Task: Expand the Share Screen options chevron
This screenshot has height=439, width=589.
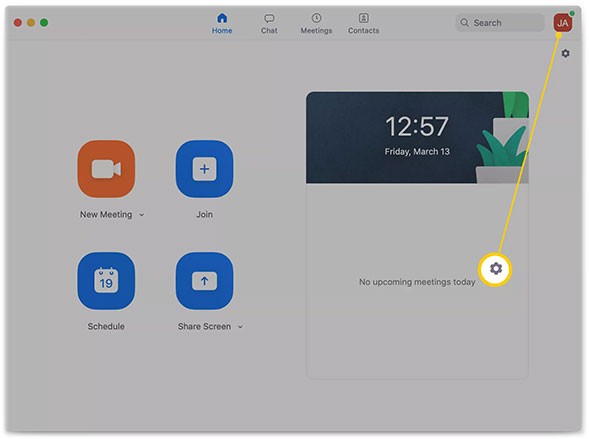Action: [x=240, y=327]
